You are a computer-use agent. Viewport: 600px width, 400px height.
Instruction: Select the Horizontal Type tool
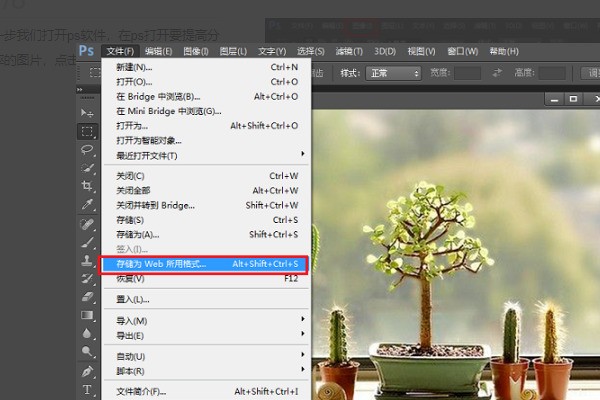pyautogui.click(x=87, y=389)
